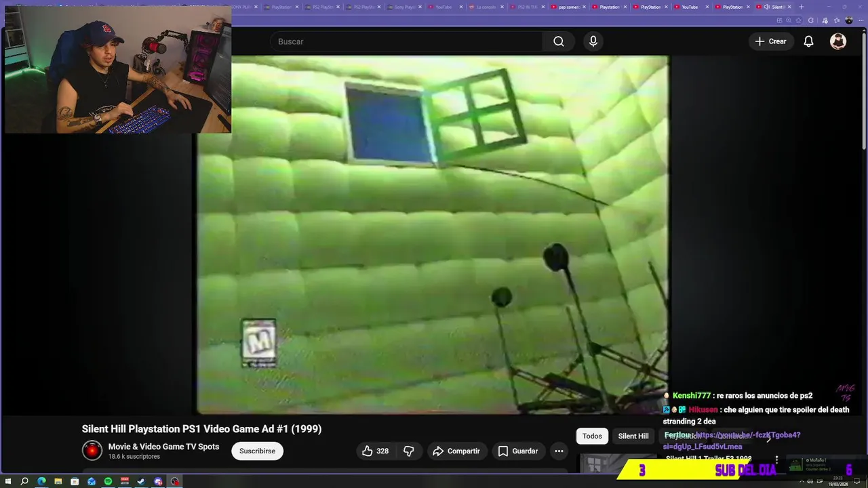
Task: Click in the Buscar search field
Action: [x=406, y=41]
